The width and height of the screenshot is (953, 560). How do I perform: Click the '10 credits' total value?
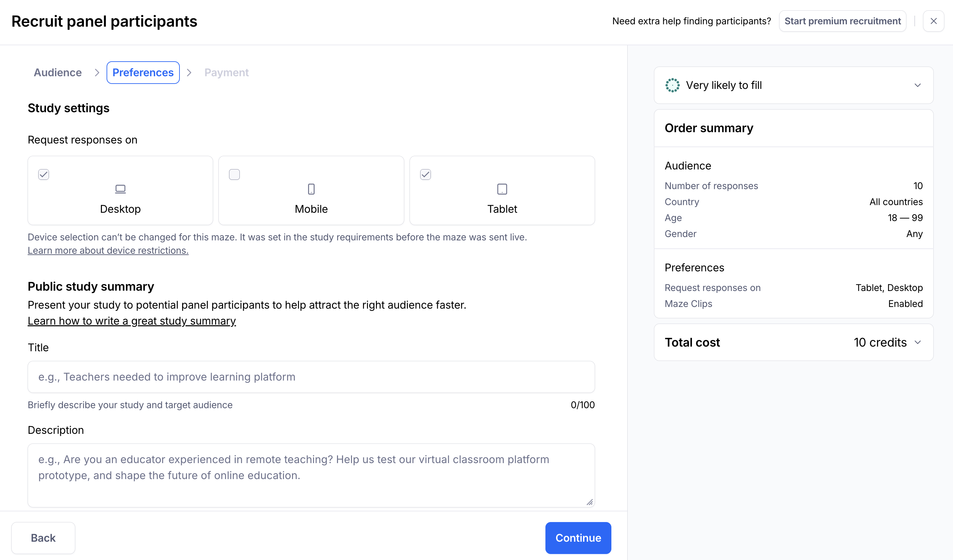click(x=880, y=343)
